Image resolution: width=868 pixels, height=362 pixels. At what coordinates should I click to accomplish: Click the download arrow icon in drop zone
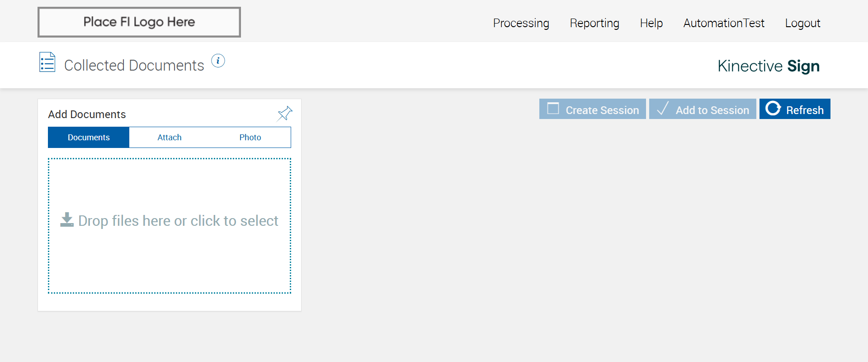(67, 220)
